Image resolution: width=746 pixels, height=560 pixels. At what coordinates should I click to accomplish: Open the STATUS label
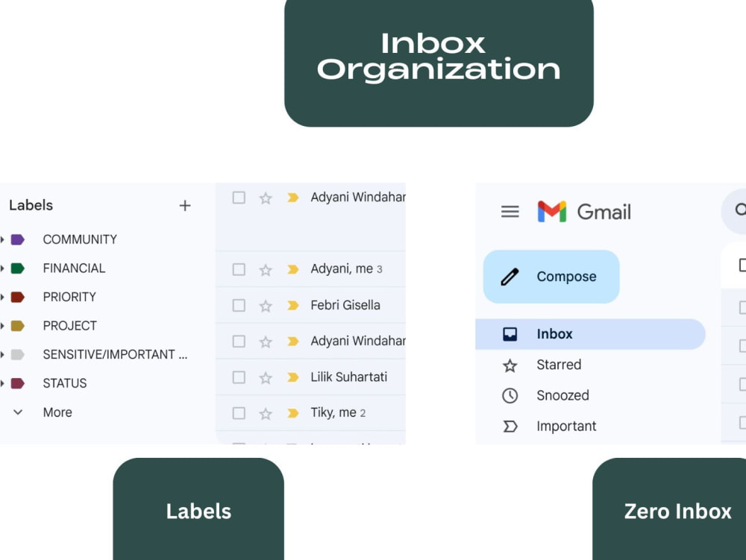[x=65, y=383]
